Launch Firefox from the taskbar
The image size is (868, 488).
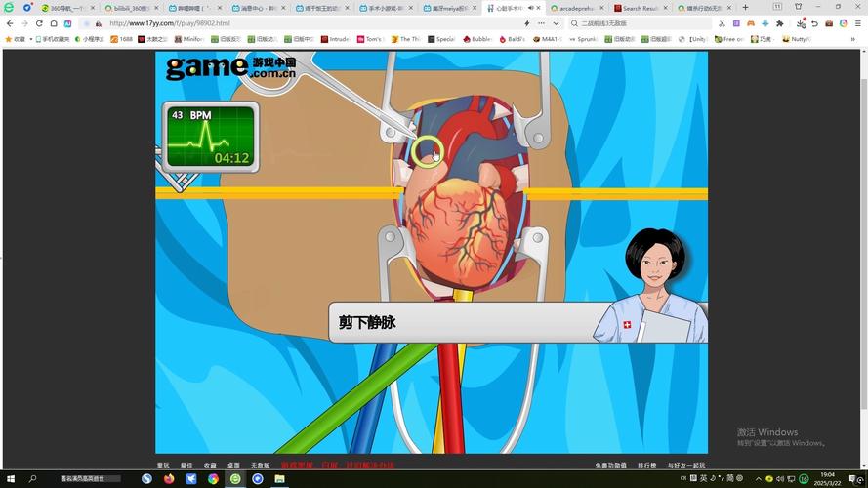click(169, 478)
